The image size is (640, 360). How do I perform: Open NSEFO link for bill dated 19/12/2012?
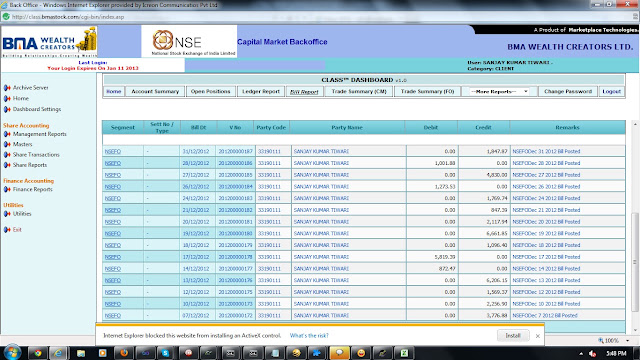(113, 233)
